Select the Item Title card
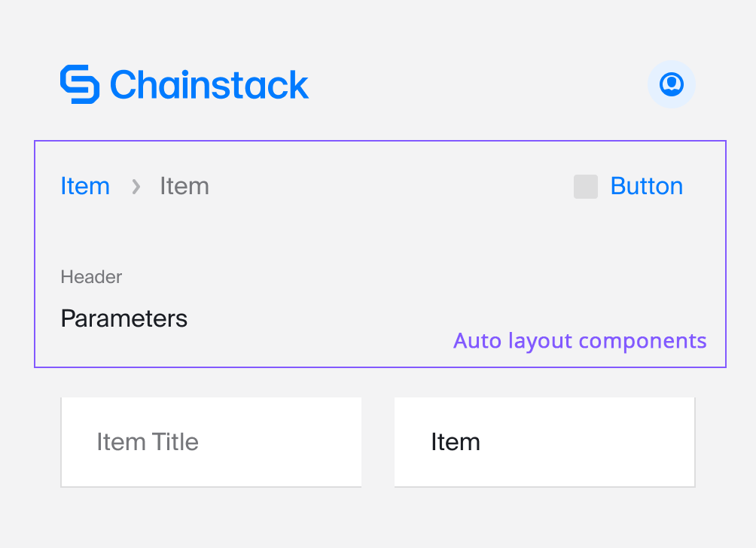This screenshot has height=548, width=756. click(211, 442)
